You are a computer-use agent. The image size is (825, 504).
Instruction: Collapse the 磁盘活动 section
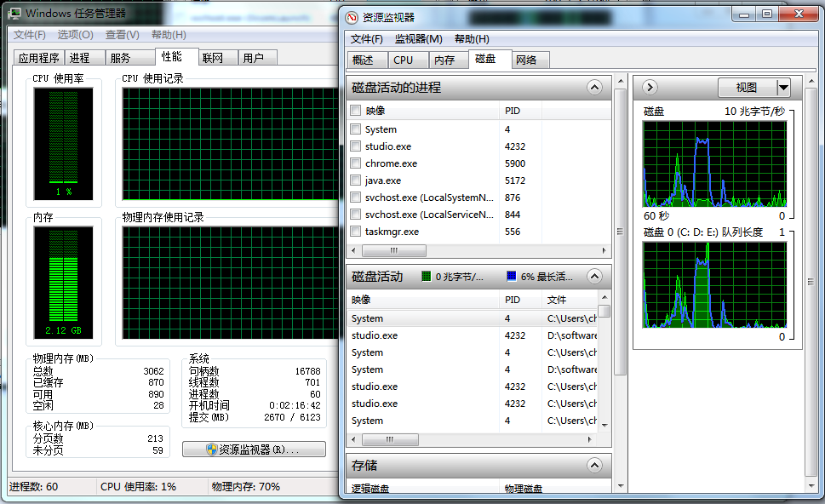(x=594, y=276)
